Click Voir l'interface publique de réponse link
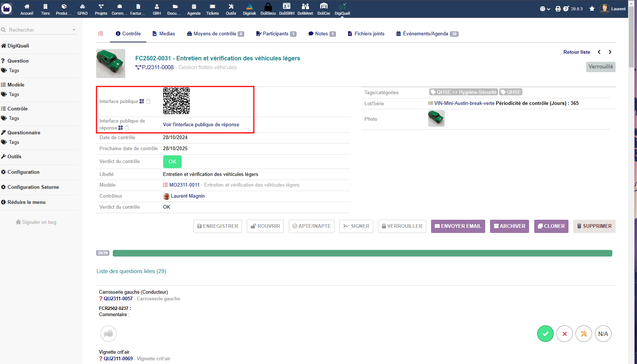 coord(201,125)
